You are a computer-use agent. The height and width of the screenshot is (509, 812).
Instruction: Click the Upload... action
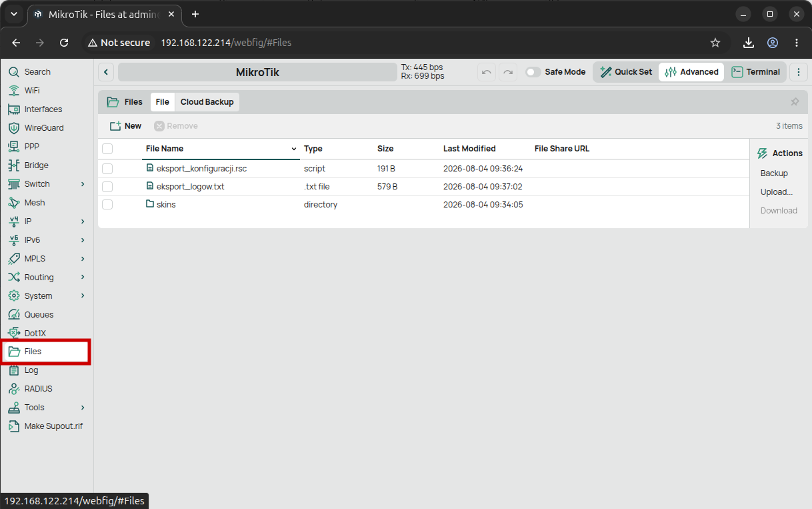[x=776, y=192]
